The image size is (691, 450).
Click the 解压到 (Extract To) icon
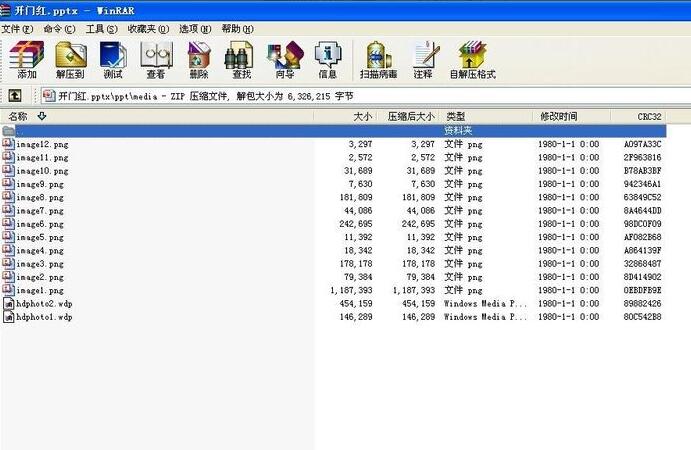click(x=70, y=60)
